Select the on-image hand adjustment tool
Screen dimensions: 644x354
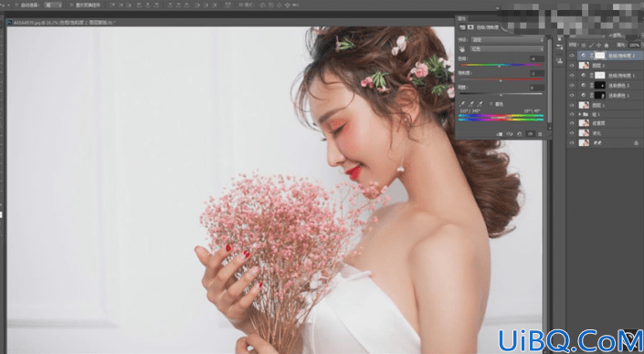tap(462, 49)
